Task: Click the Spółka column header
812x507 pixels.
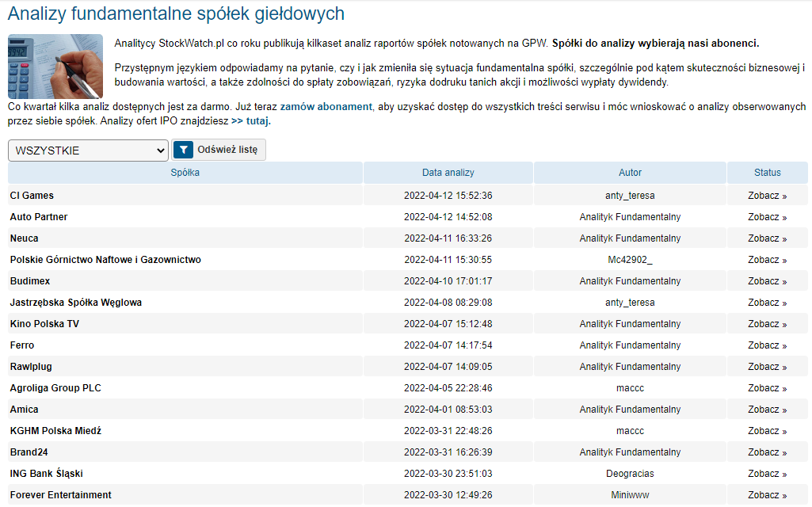Action: pos(185,173)
